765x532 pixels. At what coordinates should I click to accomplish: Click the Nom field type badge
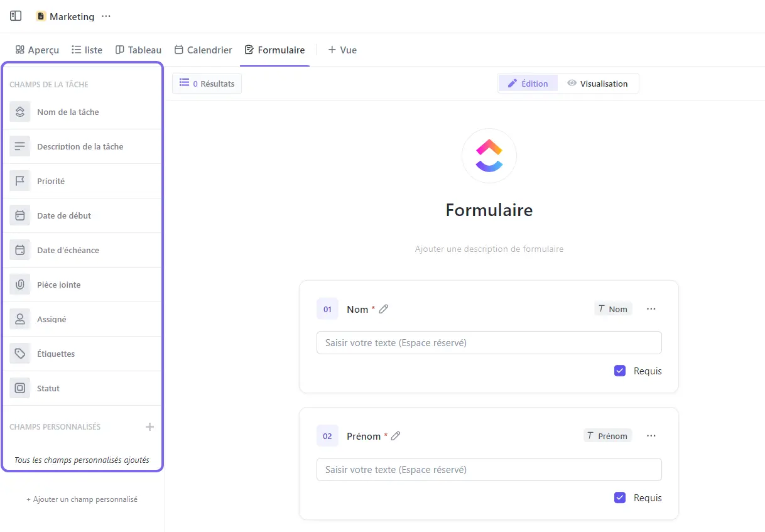pyautogui.click(x=613, y=309)
